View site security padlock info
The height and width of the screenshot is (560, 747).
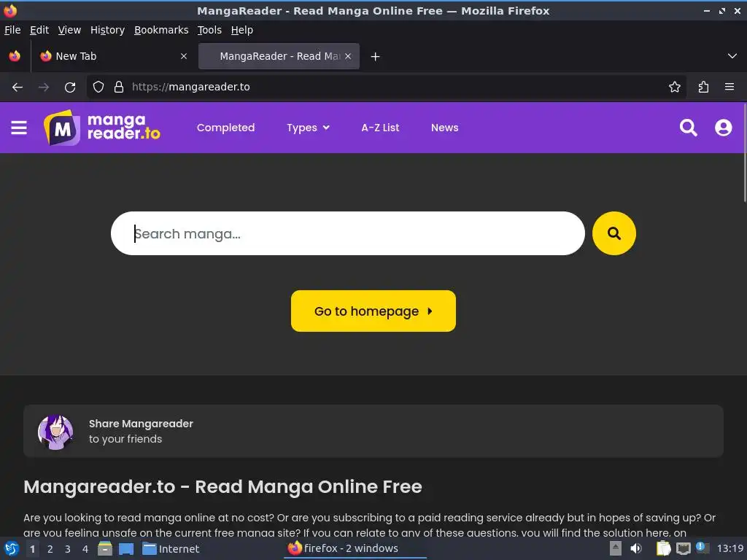(119, 87)
